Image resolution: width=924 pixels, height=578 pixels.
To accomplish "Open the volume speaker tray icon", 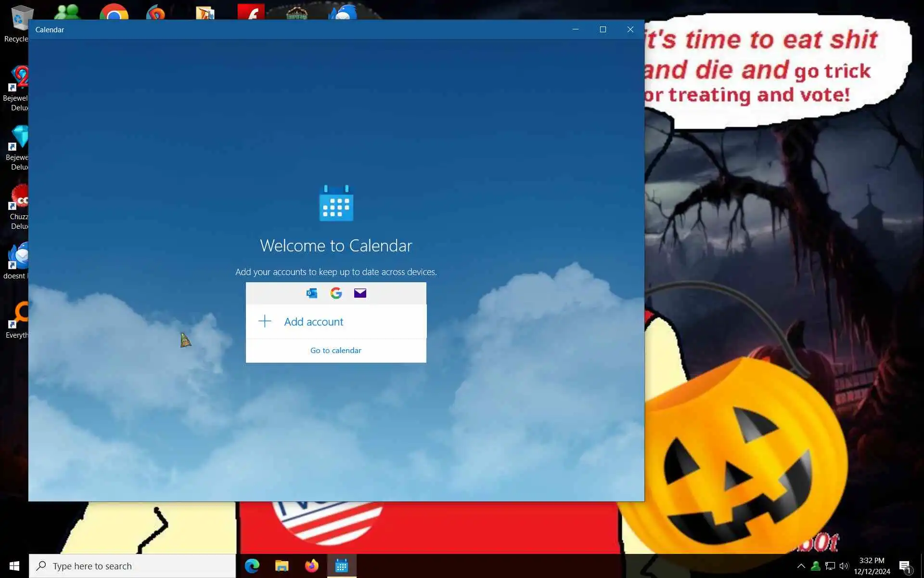I will [844, 566].
